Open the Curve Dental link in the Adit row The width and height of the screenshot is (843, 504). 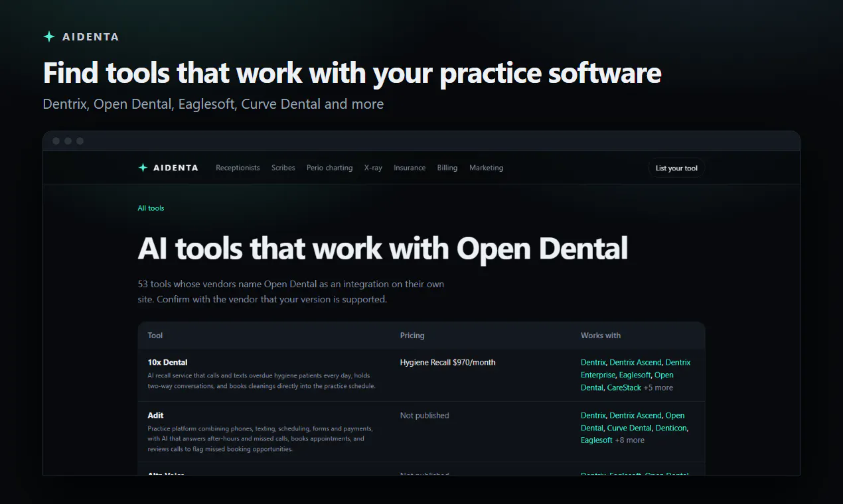[630, 428]
